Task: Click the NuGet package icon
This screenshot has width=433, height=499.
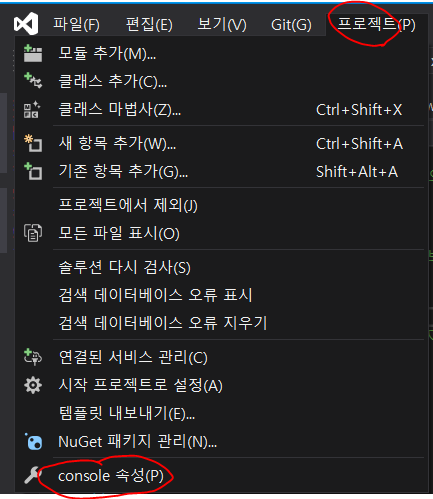Action: [33, 442]
